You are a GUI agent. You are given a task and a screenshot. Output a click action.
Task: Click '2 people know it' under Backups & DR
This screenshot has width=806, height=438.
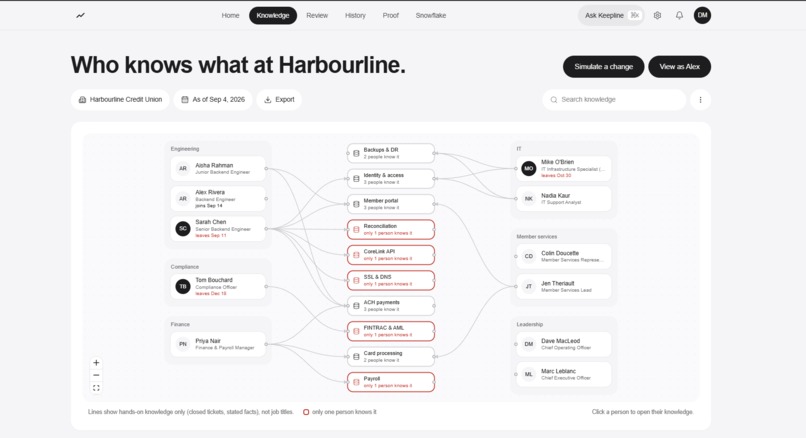pyautogui.click(x=381, y=157)
